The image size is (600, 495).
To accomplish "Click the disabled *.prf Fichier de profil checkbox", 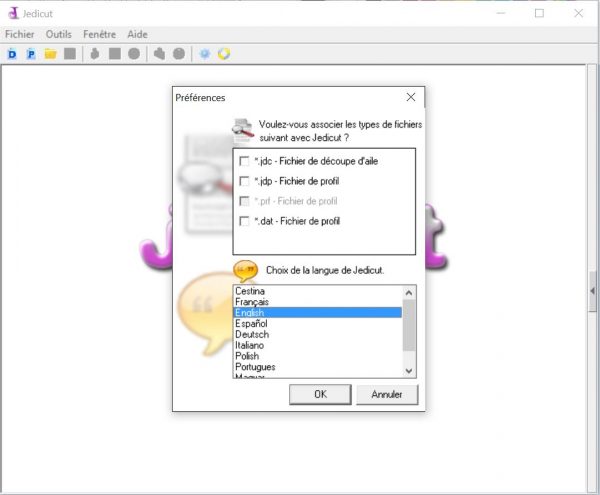I will pos(244,201).
